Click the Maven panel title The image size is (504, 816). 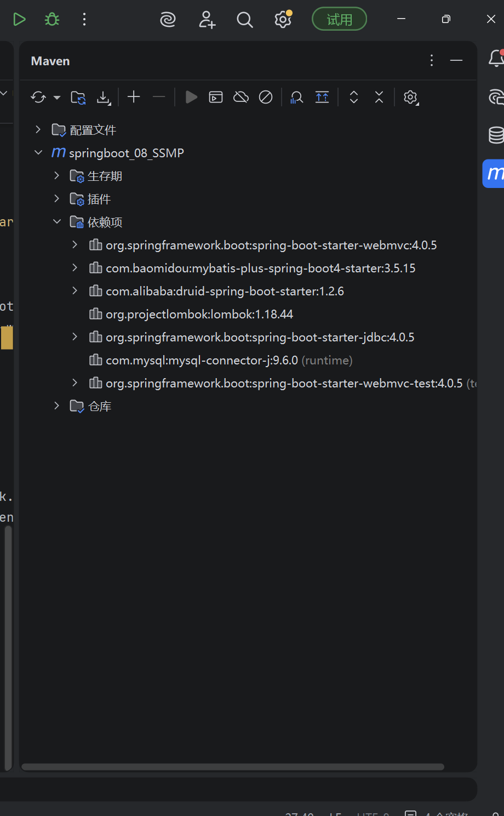click(x=50, y=61)
